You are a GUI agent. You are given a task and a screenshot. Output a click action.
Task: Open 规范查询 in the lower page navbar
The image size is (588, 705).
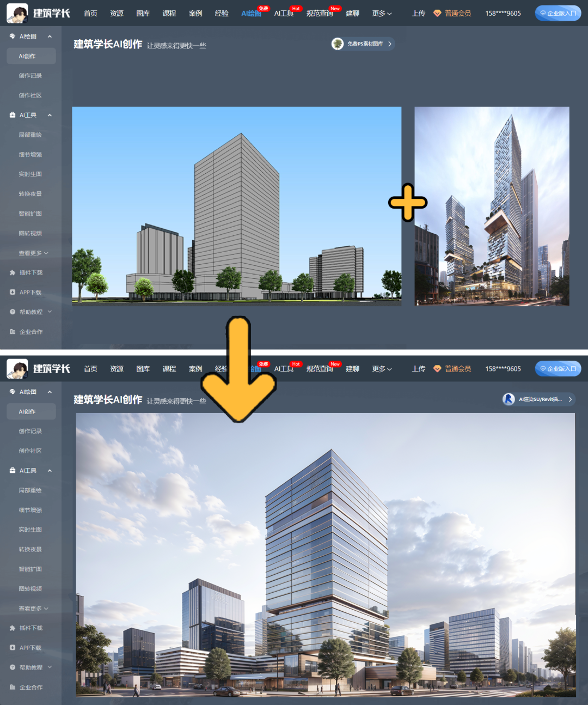tap(320, 369)
